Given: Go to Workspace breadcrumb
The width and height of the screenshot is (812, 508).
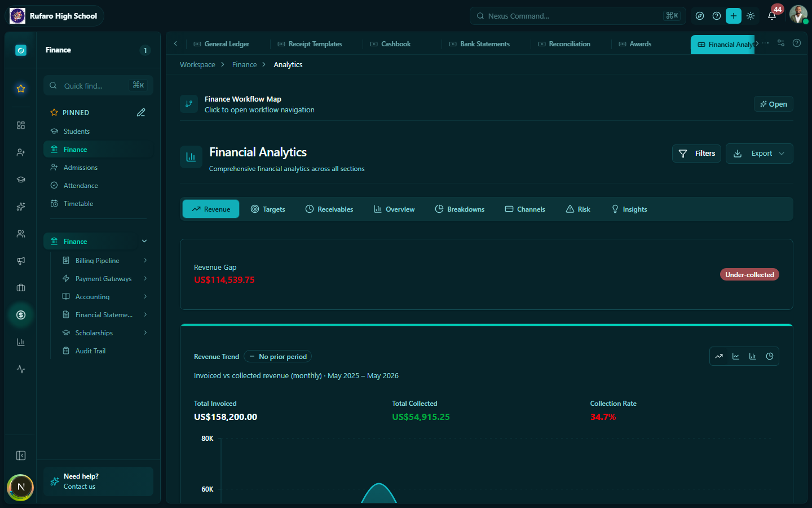Looking at the screenshot, I should (197, 65).
